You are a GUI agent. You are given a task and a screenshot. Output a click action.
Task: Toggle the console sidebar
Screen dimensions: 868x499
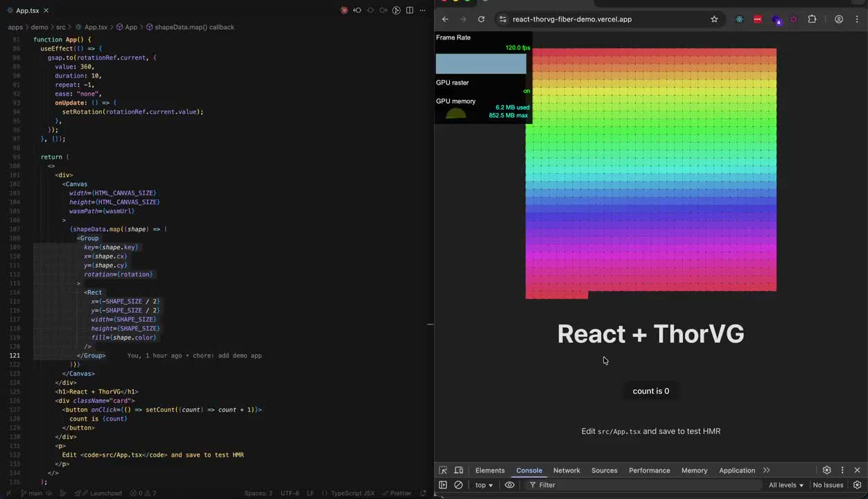tap(443, 485)
